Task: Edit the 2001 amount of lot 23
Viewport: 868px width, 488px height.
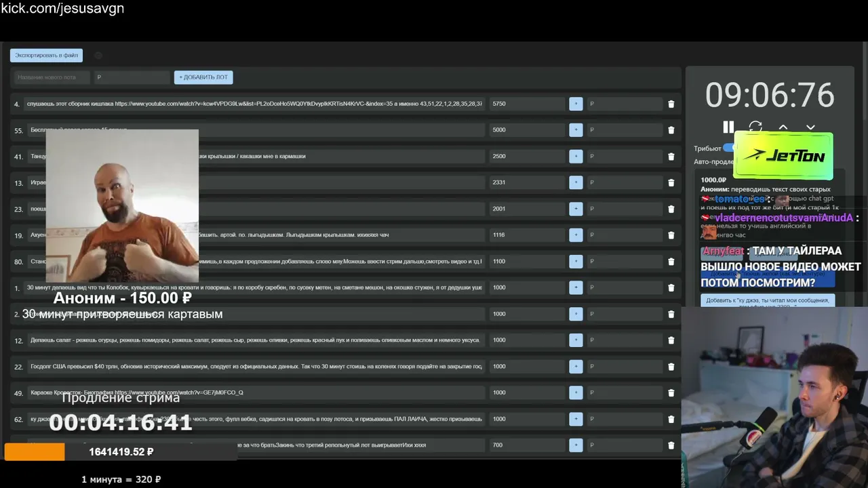Action: (x=527, y=209)
